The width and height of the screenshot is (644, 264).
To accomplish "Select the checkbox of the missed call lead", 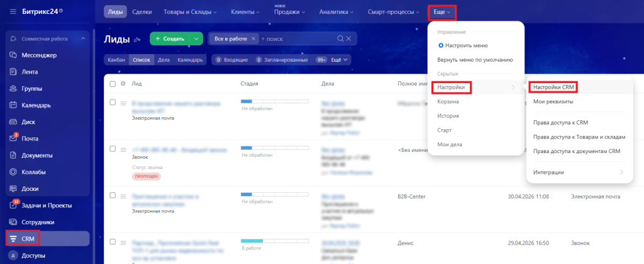I will point(113,149).
